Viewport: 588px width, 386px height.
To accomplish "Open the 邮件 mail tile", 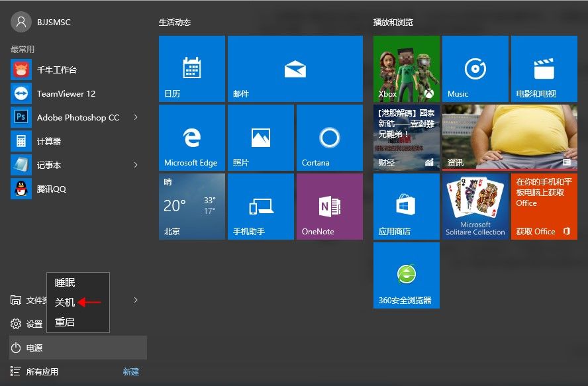I will pyautogui.click(x=295, y=69).
